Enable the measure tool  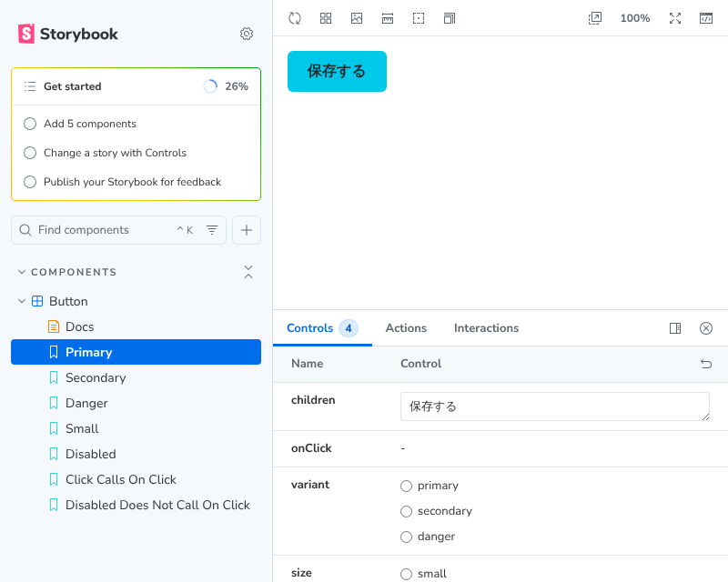(x=388, y=18)
